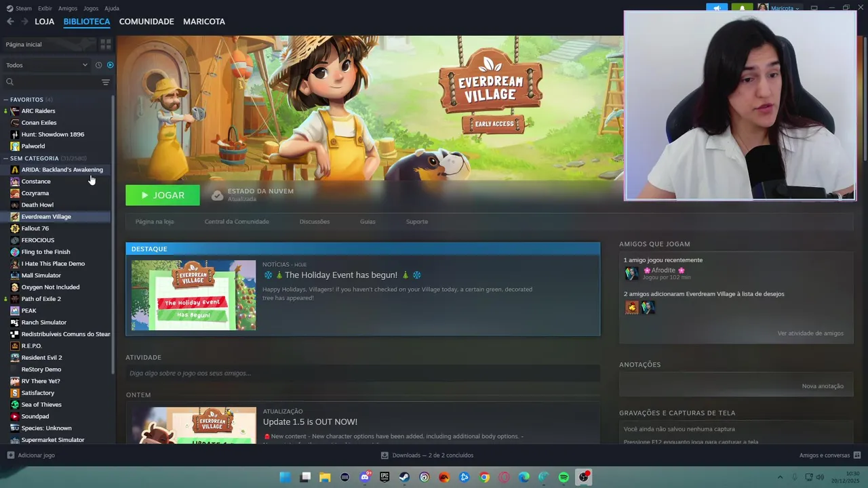Screen dimensions: 868x488
Task: Select ARC Raiders in favorites
Action: click(38, 110)
